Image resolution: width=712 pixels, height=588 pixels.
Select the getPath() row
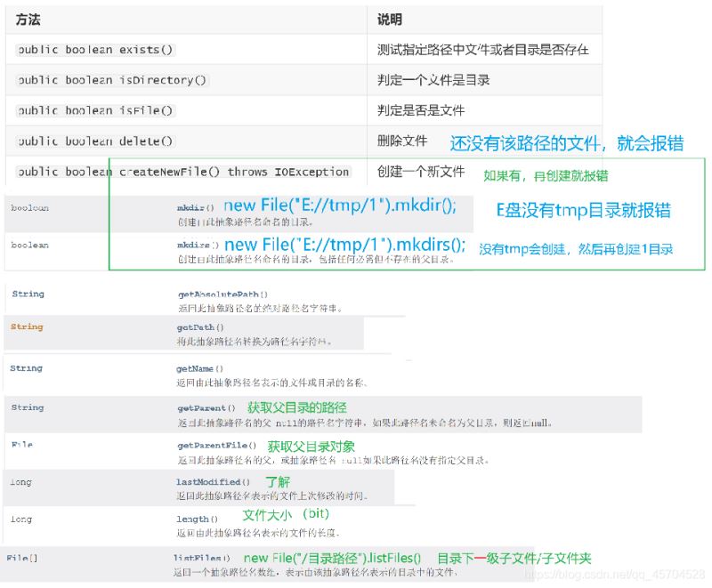pos(200,329)
